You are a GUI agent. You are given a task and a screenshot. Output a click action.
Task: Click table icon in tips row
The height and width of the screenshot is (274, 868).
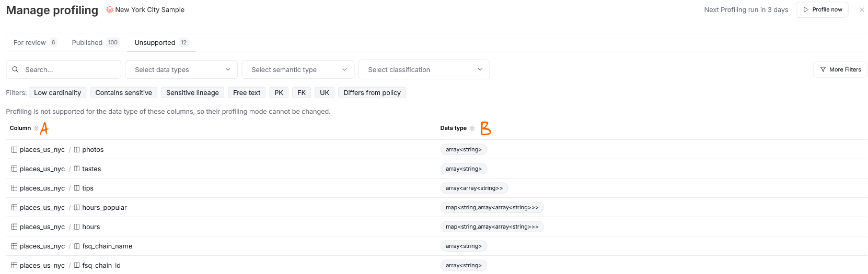(x=14, y=188)
